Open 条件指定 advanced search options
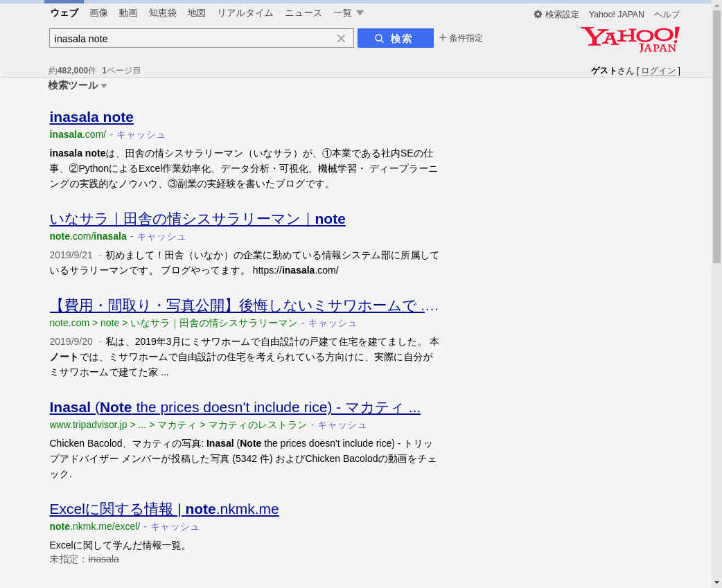Image resolution: width=722 pixels, height=588 pixels. point(461,38)
